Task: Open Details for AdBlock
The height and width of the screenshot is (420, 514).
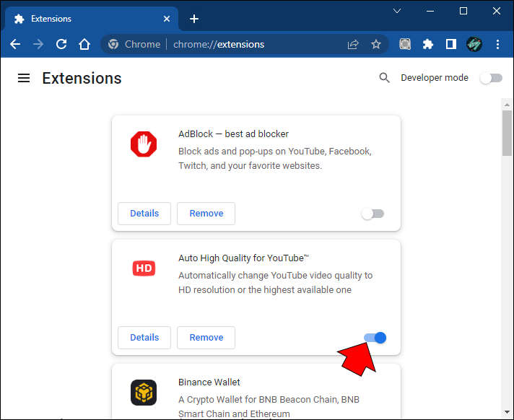Action: click(144, 214)
